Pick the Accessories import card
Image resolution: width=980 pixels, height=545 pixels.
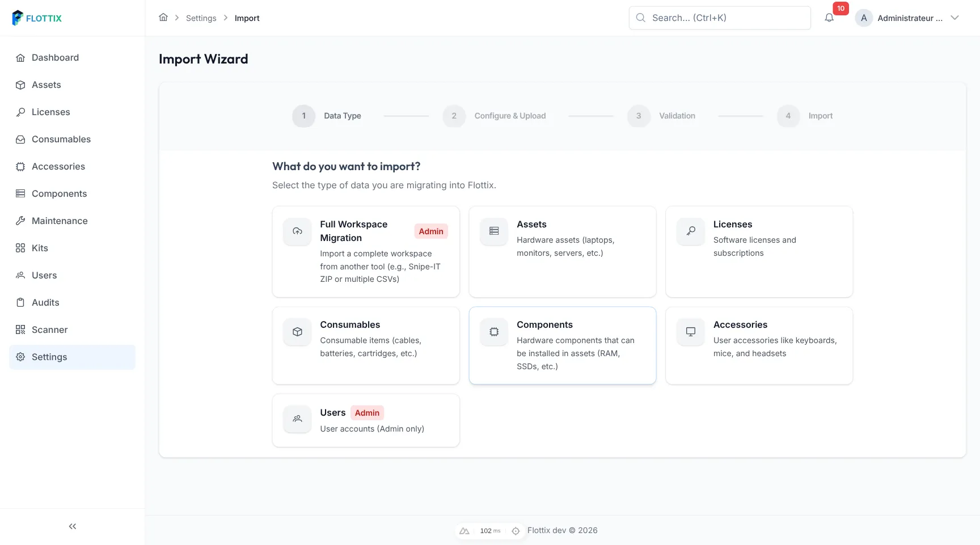(759, 346)
